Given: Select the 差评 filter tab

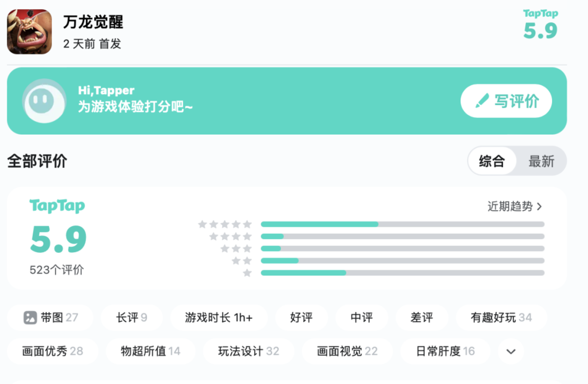Looking at the screenshot, I should point(422,318).
